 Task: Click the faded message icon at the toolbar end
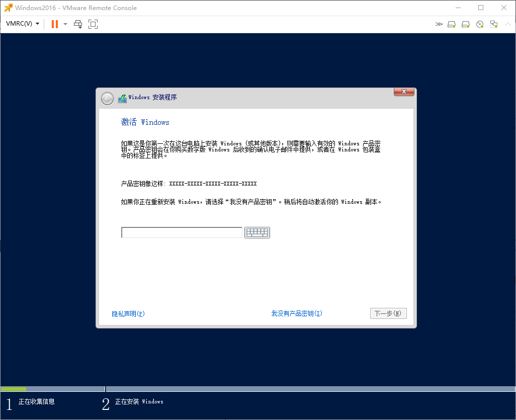click(508, 24)
